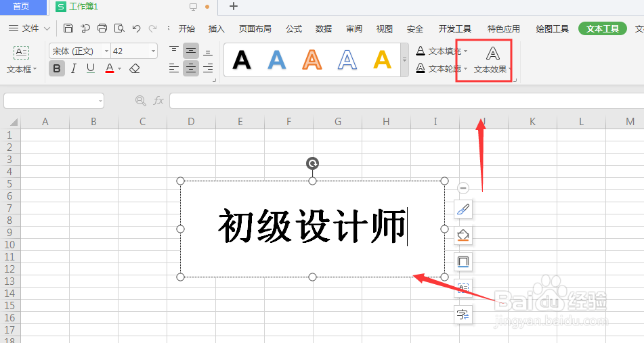Switch to 页面布局 ribbon tab
Screen dimensions: 644x343
[255, 28]
